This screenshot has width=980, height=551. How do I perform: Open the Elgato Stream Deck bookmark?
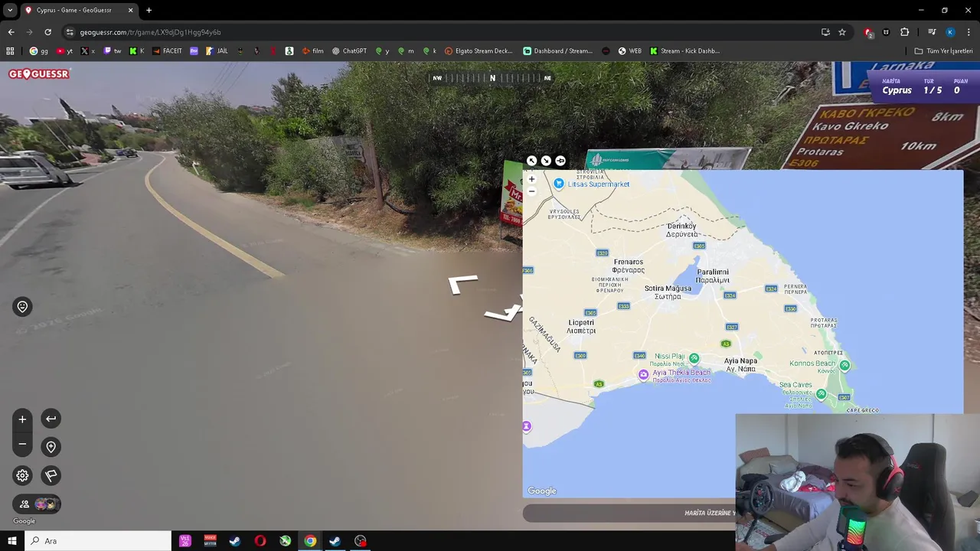479,51
